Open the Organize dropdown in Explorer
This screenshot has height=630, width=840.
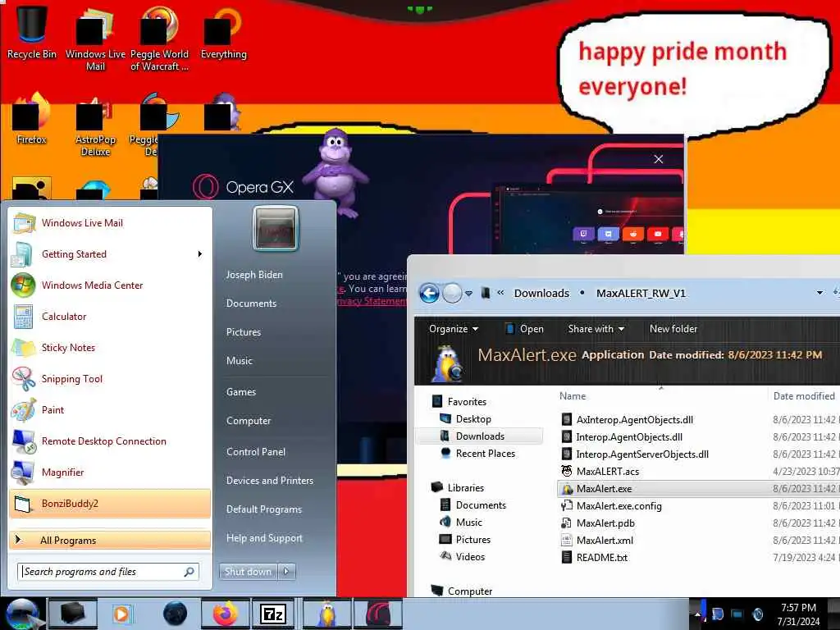pos(454,329)
